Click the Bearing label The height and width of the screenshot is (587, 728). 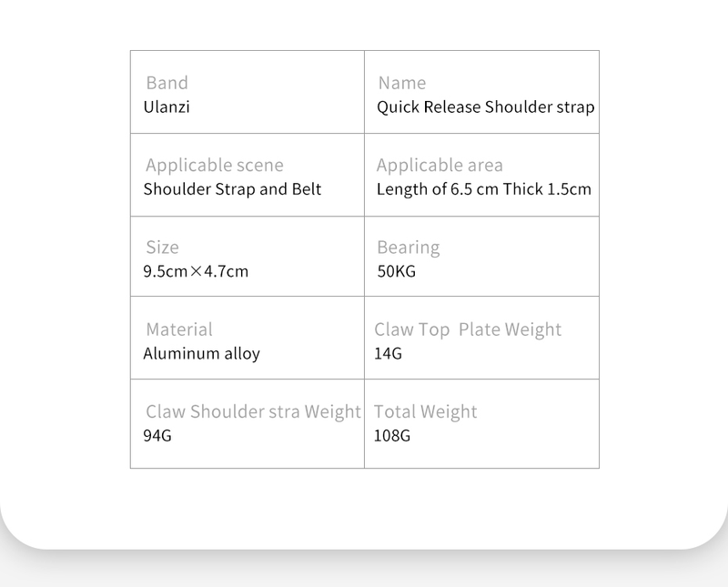click(x=408, y=247)
